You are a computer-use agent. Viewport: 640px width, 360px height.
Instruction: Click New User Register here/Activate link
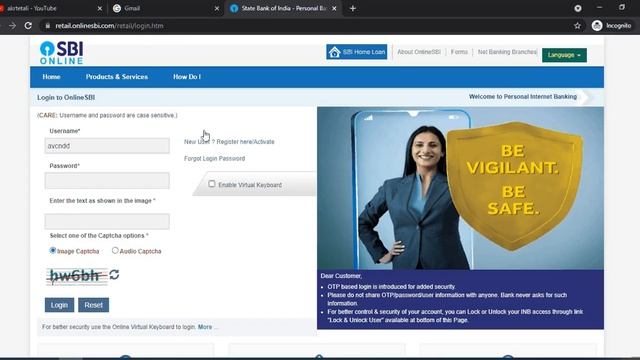tap(229, 142)
